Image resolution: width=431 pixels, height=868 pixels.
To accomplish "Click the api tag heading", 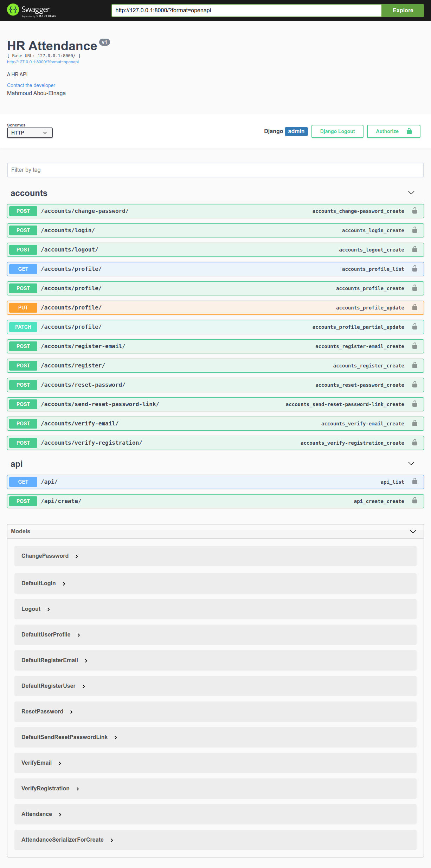I will point(17,464).
